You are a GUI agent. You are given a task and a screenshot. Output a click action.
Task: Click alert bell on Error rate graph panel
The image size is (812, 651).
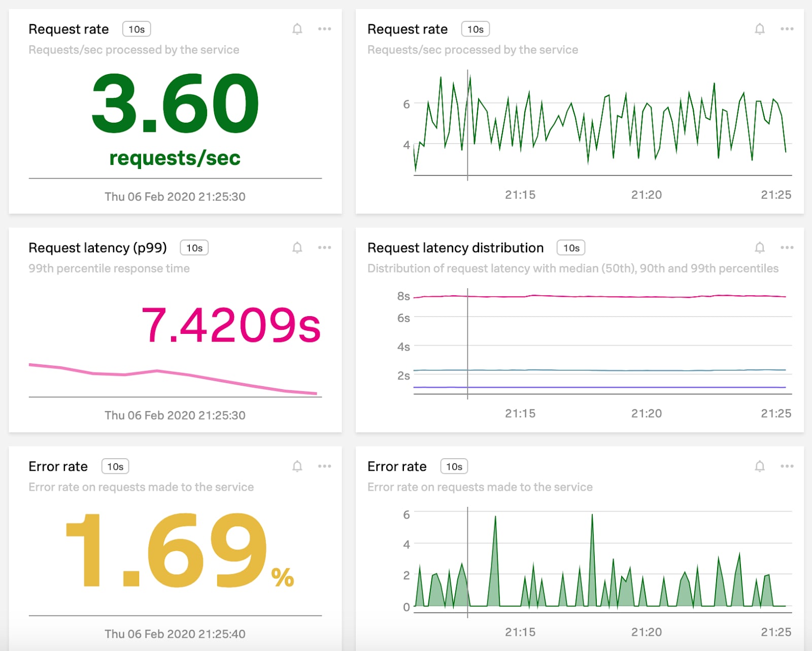[x=760, y=466]
